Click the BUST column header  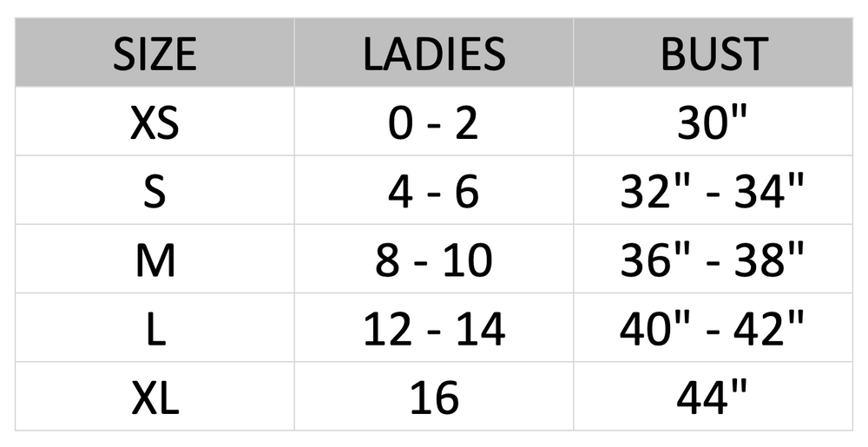tap(713, 54)
